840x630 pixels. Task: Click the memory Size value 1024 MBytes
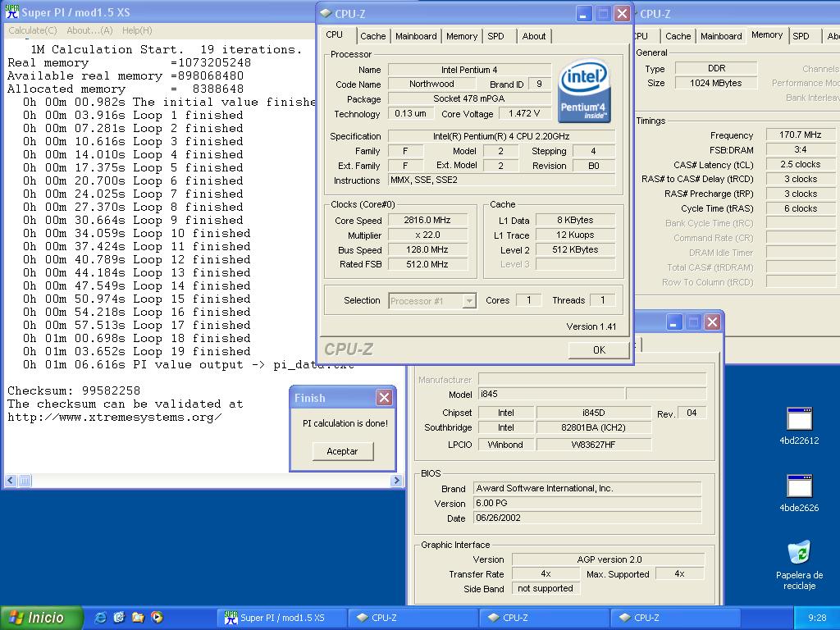pos(716,83)
